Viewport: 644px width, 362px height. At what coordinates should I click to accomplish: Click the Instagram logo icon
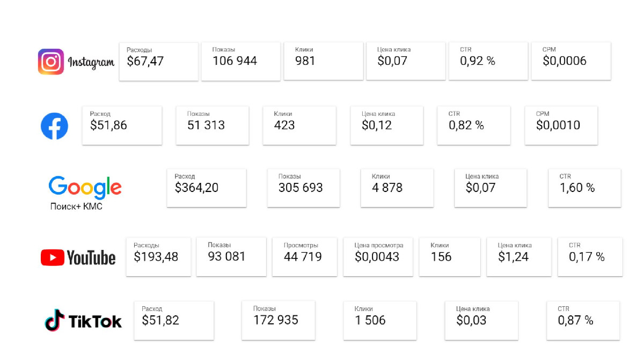(x=51, y=62)
